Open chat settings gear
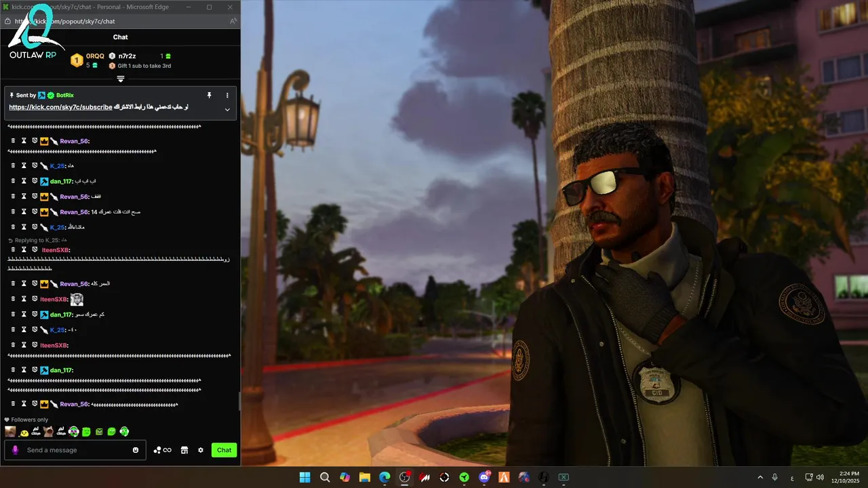 coord(201,450)
